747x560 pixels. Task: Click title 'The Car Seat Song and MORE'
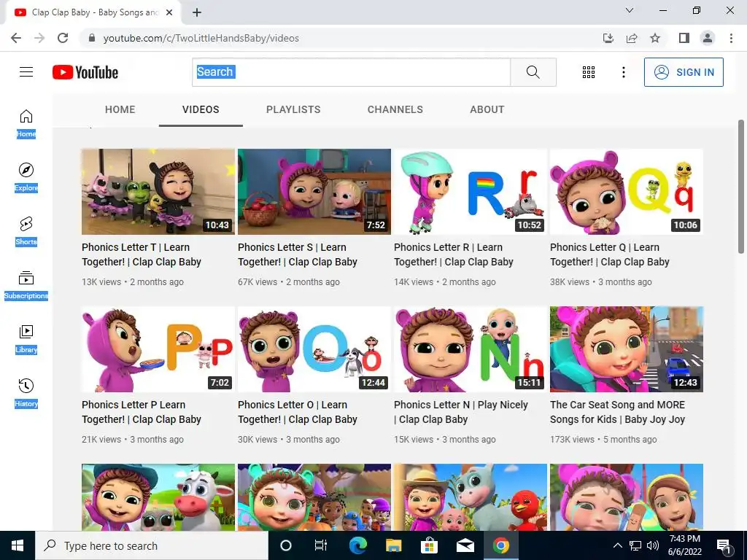[617, 413]
